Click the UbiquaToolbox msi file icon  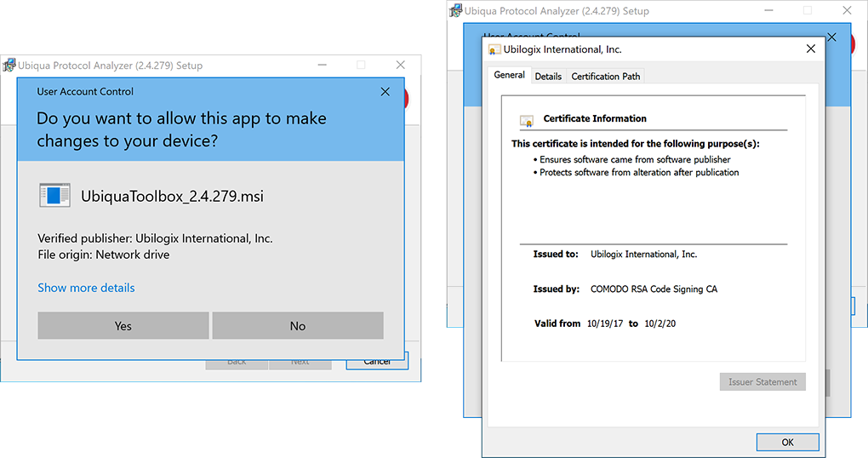pyautogui.click(x=54, y=196)
